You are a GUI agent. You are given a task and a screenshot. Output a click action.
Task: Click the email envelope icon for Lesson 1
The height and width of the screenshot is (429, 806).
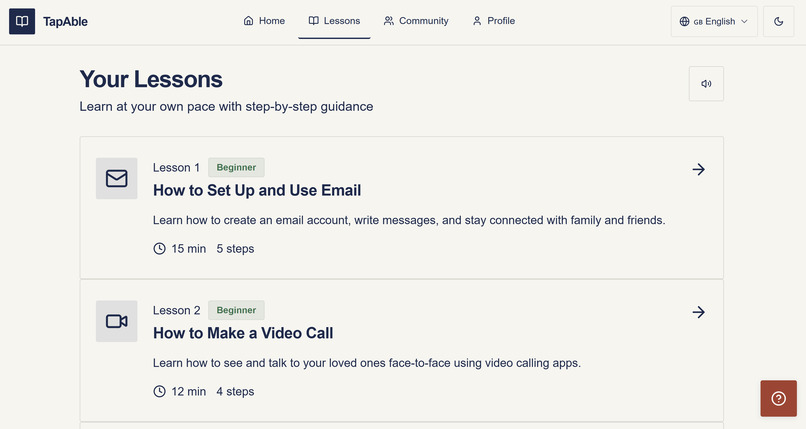pyautogui.click(x=117, y=178)
